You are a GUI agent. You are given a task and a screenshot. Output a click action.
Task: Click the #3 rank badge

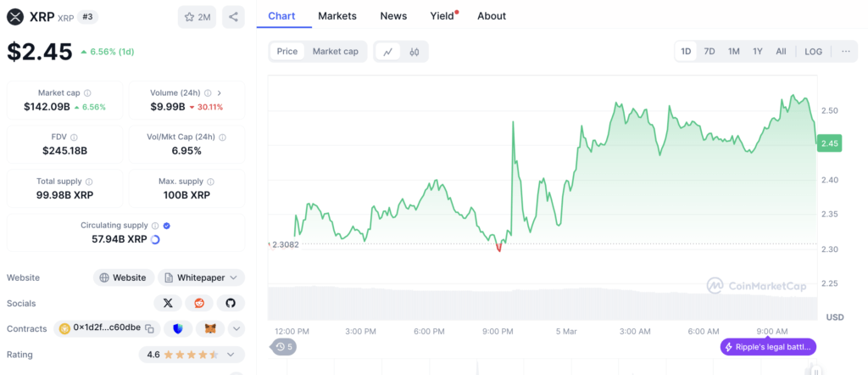[x=87, y=17]
